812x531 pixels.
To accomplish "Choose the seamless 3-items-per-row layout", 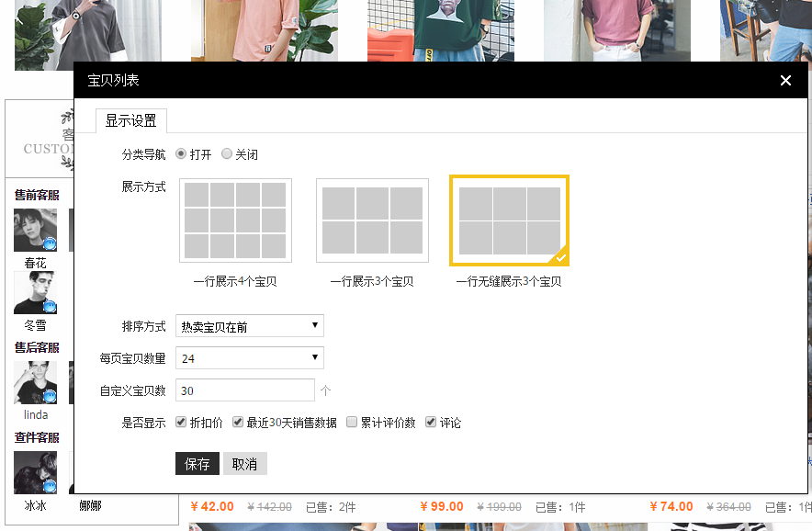I will point(509,220).
